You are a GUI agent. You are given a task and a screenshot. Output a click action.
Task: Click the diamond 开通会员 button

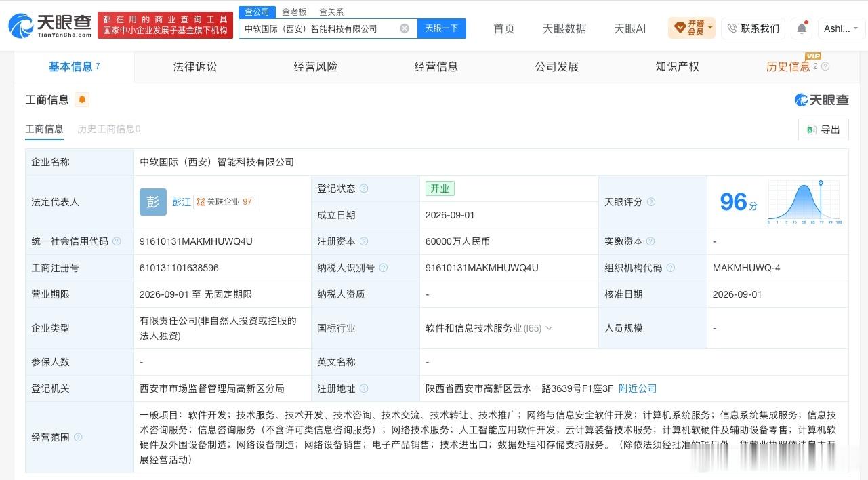point(691,28)
